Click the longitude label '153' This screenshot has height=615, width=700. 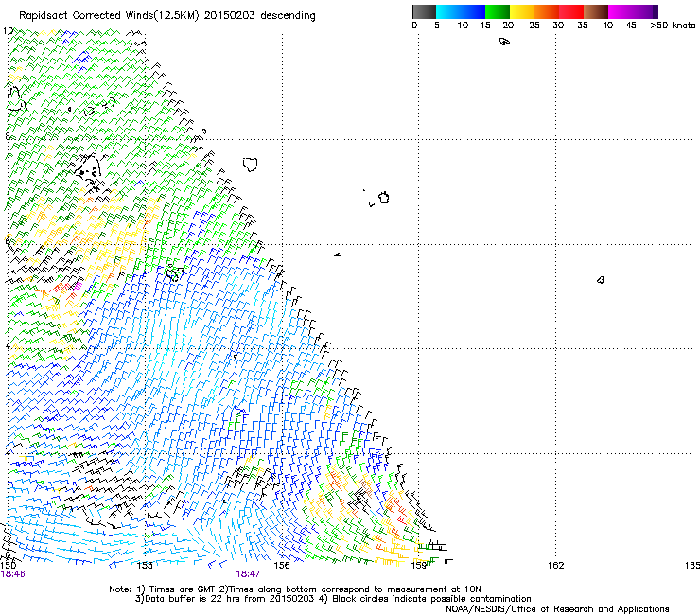pos(145,566)
